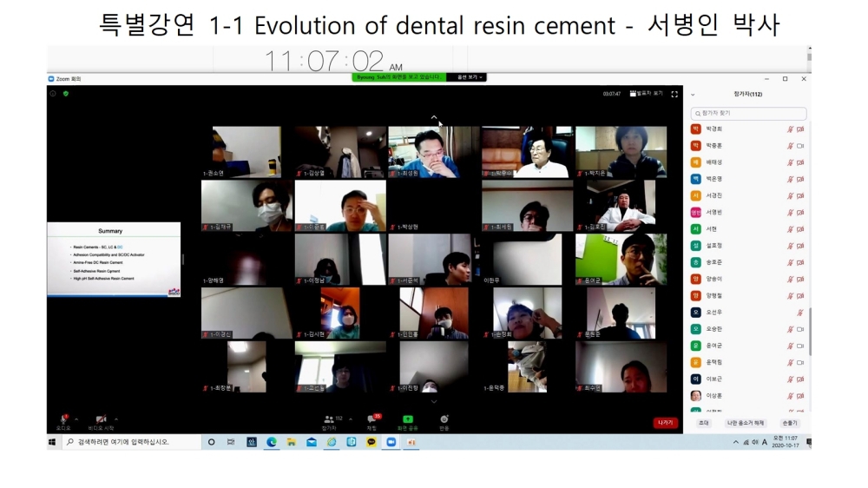Click the participant list vertical scrollbar
This screenshot has width=868, height=488.
(809, 321)
